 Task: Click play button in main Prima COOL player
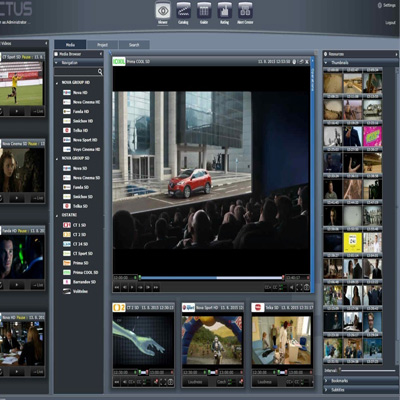point(132,287)
